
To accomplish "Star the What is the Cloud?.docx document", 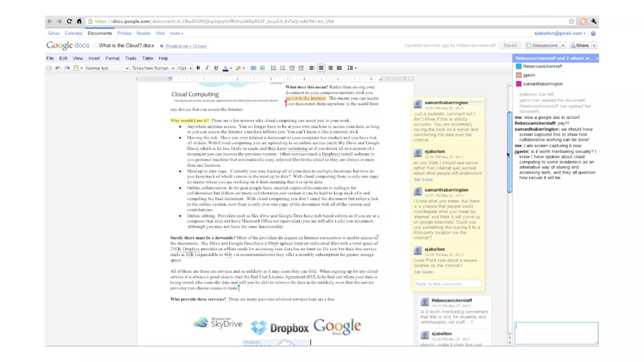I will [95, 46].
